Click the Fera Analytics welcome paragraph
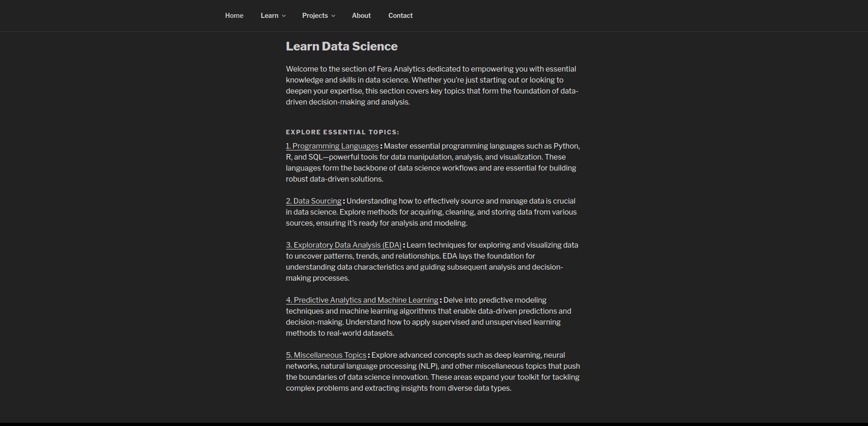The width and height of the screenshot is (868, 426). 431,85
